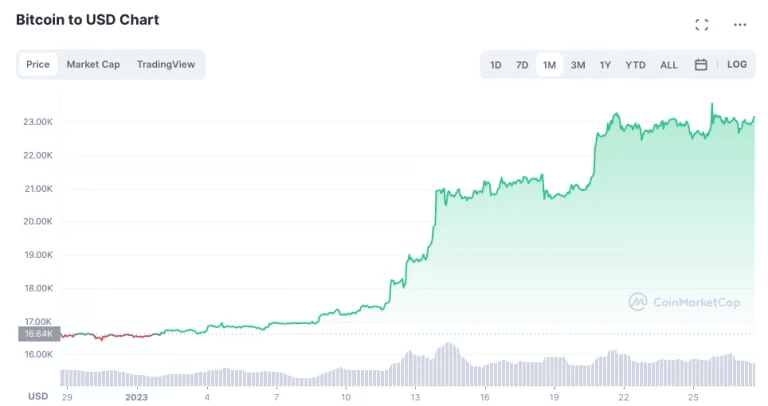Show year-to-date with YTD
Viewport: 768px width, 406px height.
635,65
